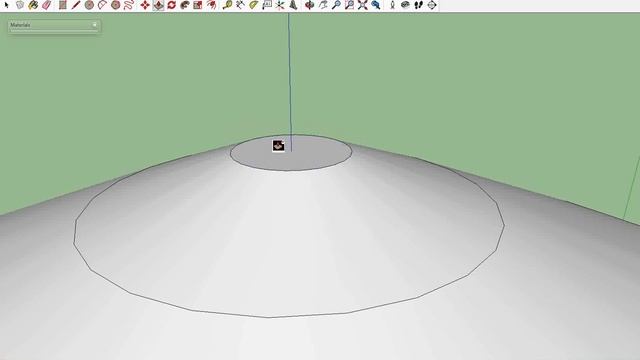Select the Pan hand tool
This screenshot has height=360, width=640.
pyautogui.click(x=323, y=5)
